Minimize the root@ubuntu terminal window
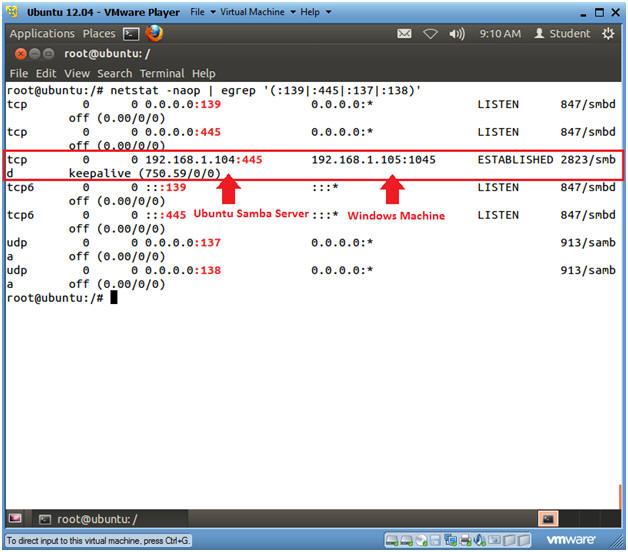628x552 pixels. click(x=35, y=54)
